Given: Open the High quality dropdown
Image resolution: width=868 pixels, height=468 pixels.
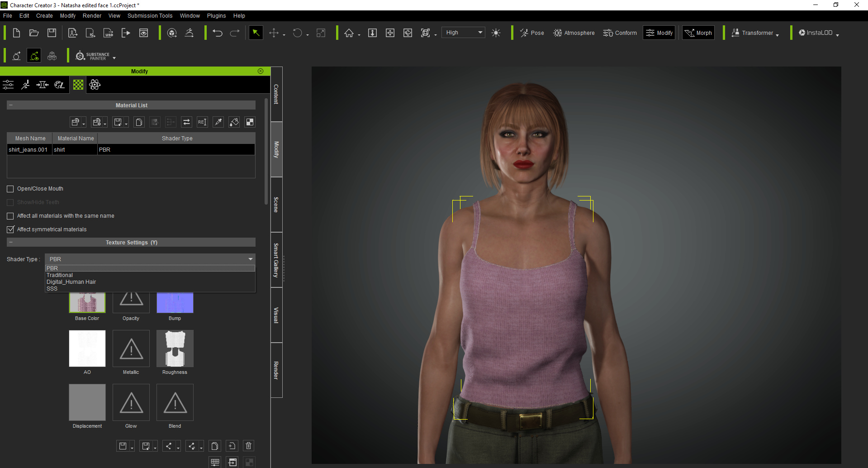Looking at the screenshot, I should (x=463, y=33).
